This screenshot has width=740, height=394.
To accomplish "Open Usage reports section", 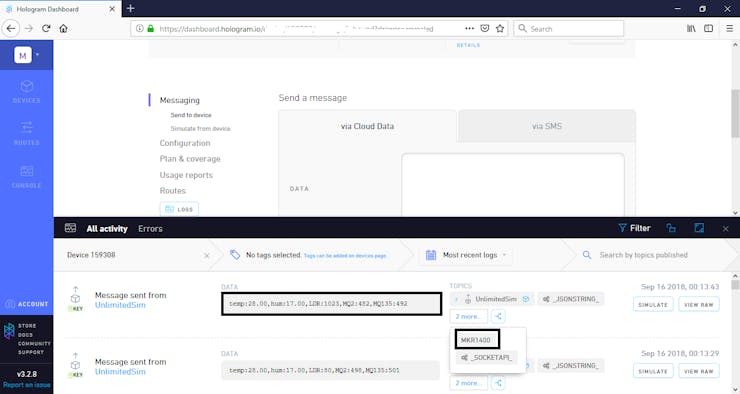I will click(x=186, y=175).
